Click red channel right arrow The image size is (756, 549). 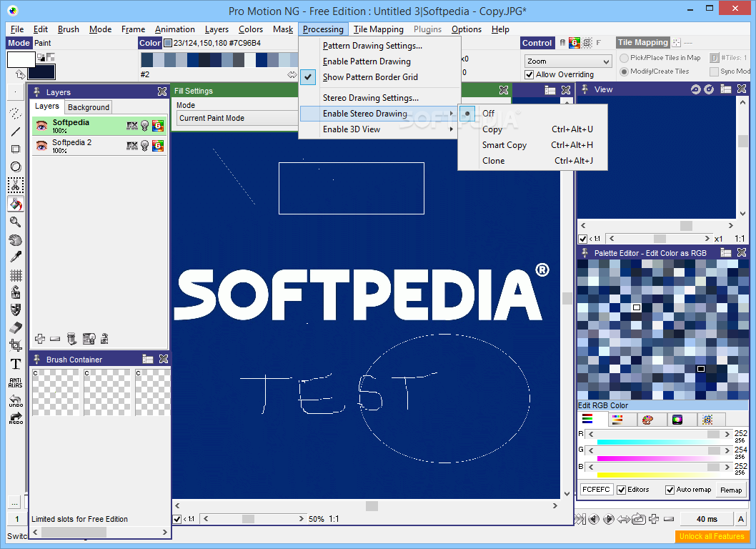click(727, 434)
